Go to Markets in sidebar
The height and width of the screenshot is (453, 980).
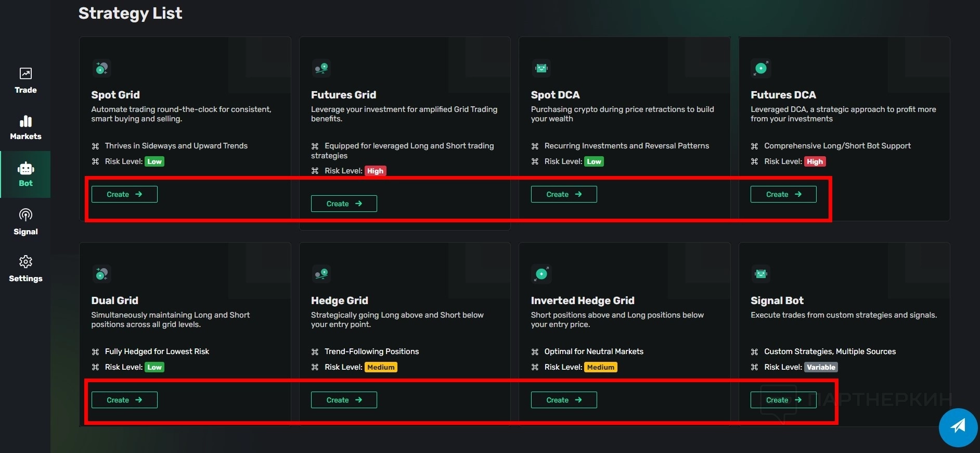[x=25, y=128]
